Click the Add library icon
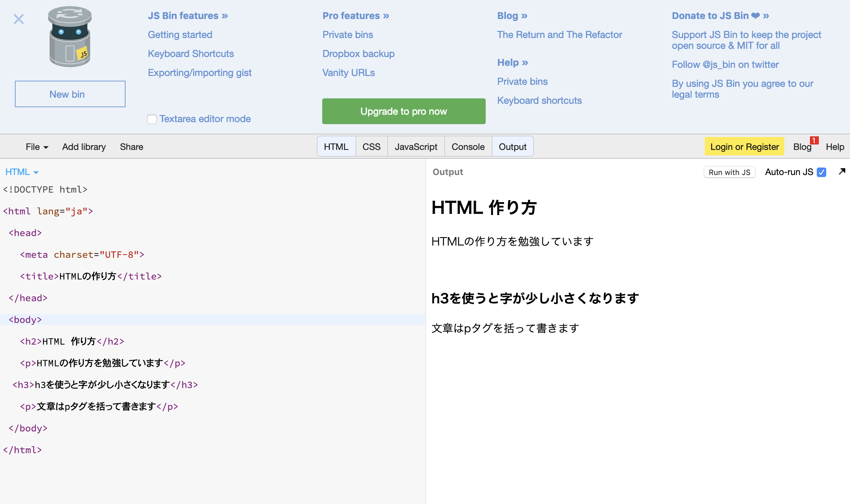Image resolution: width=850 pixels, height=504 pixels. coord(84,147)
